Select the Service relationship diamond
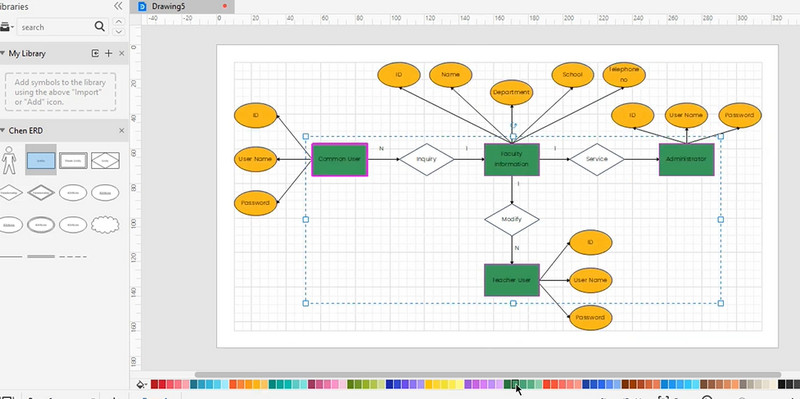800x399 pixels. coord(597,159)
